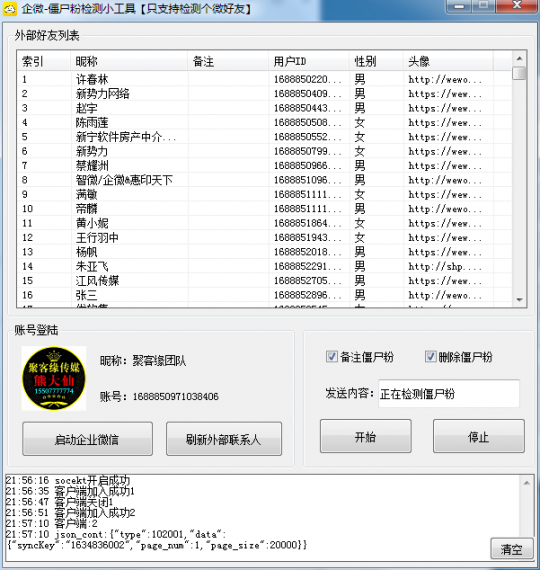Click the 启动企业微信 button
Image resolution: width=540 pixels, height=570 pixels.
[x=87, y=439]
